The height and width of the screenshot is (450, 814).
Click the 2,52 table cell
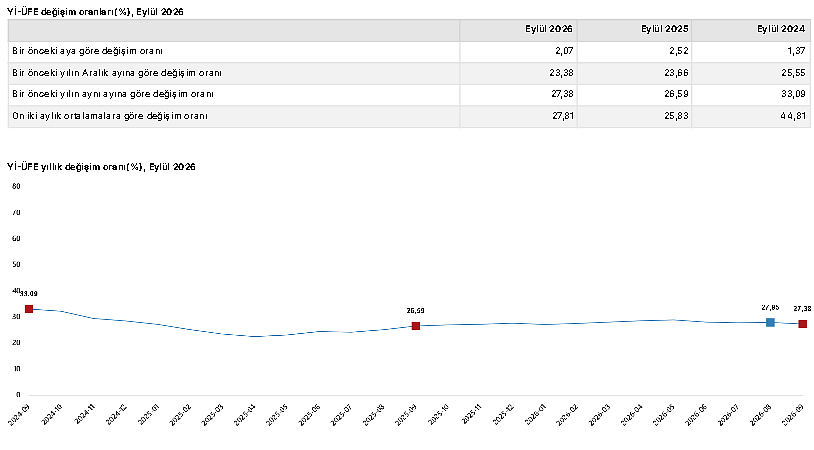(x=680, y=51)
